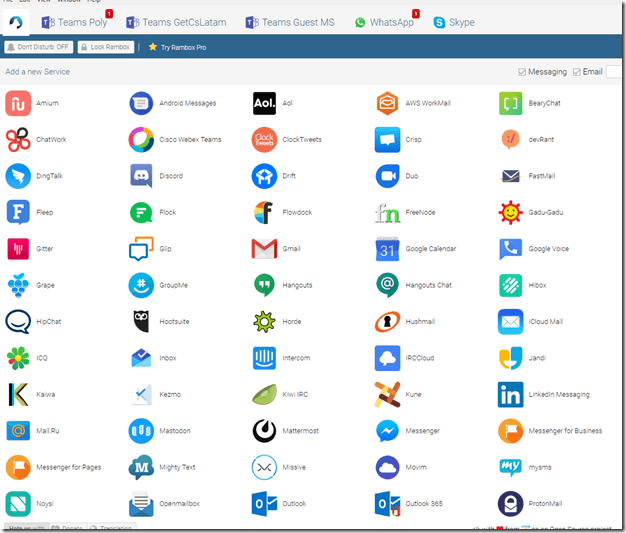
Task: Click the Google Calendar icon
Action: (387, 249)
